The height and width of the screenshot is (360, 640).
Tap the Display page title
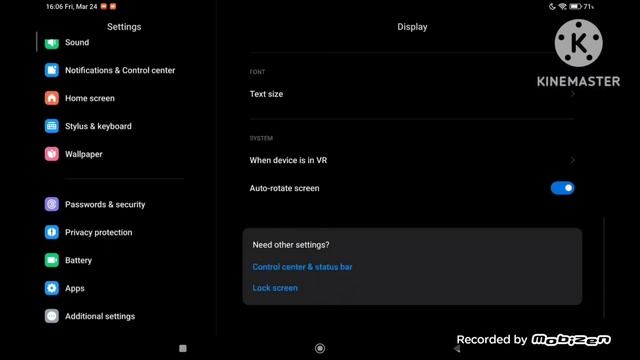click(412, 27)
